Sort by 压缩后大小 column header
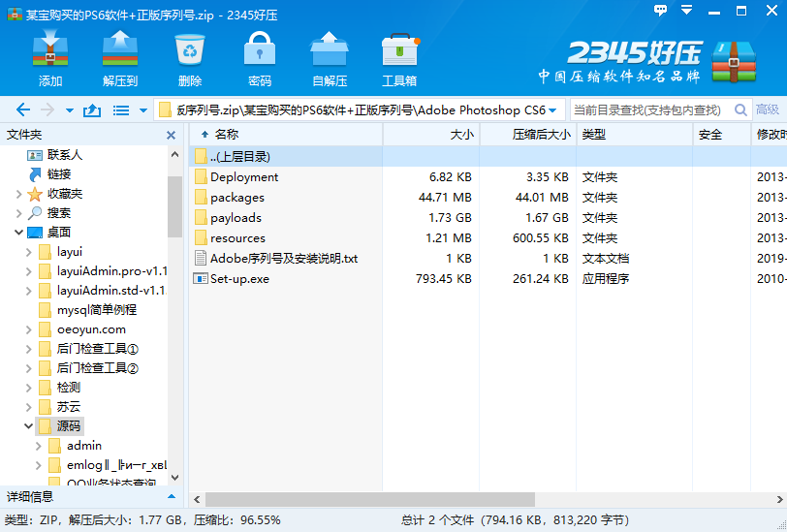This screenshot has width=787, height=532. tap(540, 135)
